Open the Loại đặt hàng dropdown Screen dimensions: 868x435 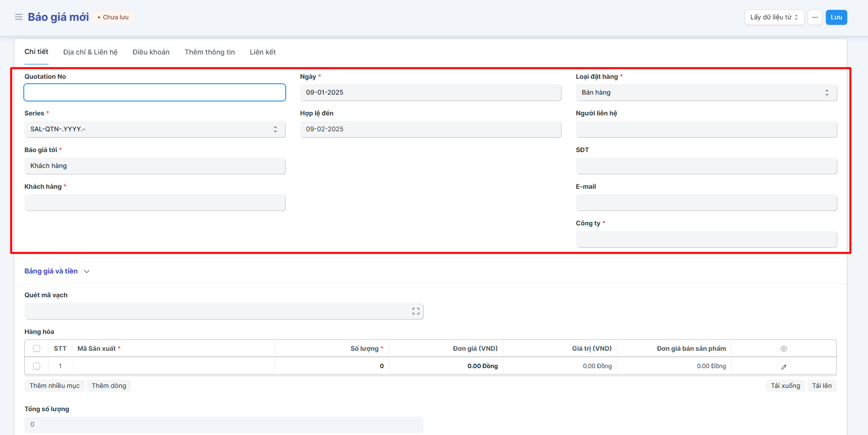click(x=706, y=93)
